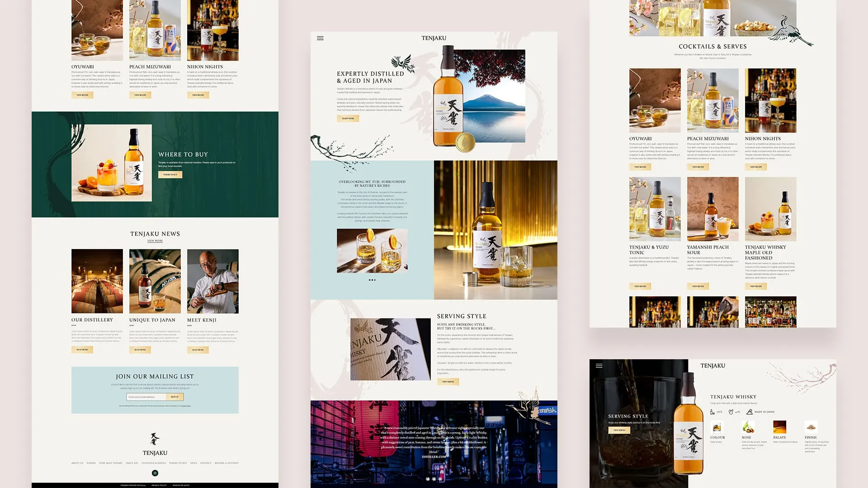Select the Finish tasting note image

coord(811,427)
